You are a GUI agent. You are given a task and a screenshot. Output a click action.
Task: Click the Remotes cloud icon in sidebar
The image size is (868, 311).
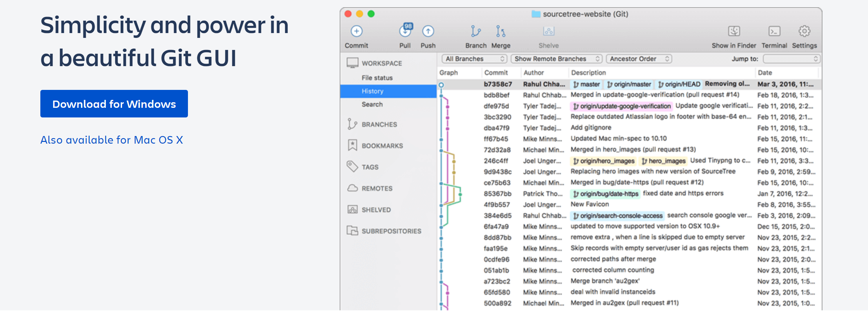[x=352, y=188]
